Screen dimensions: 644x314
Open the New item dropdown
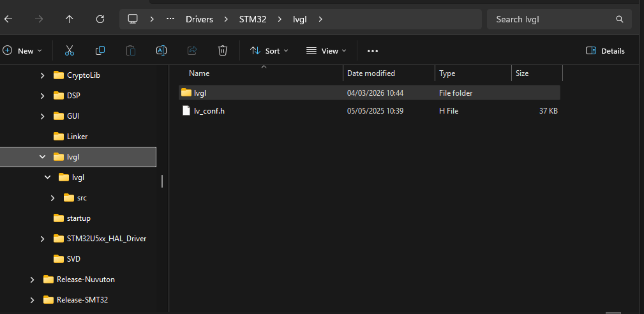tap(23, 50)
